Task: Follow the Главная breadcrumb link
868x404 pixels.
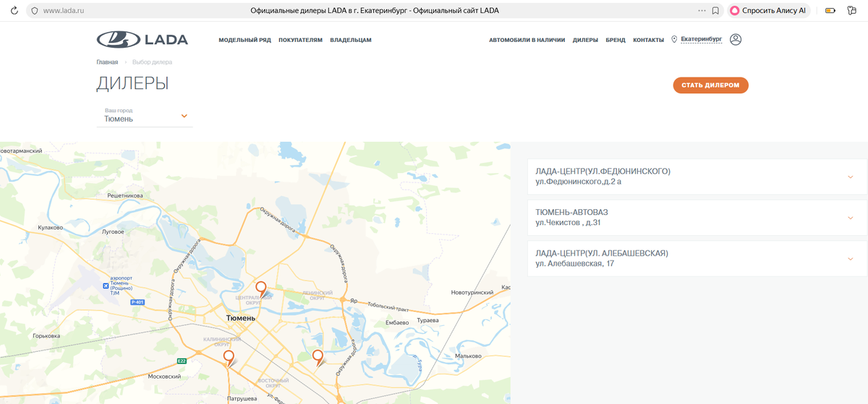Action: (107, 62)
